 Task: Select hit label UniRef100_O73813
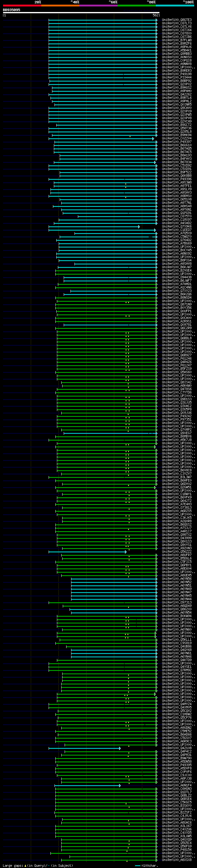coord(177,508)
